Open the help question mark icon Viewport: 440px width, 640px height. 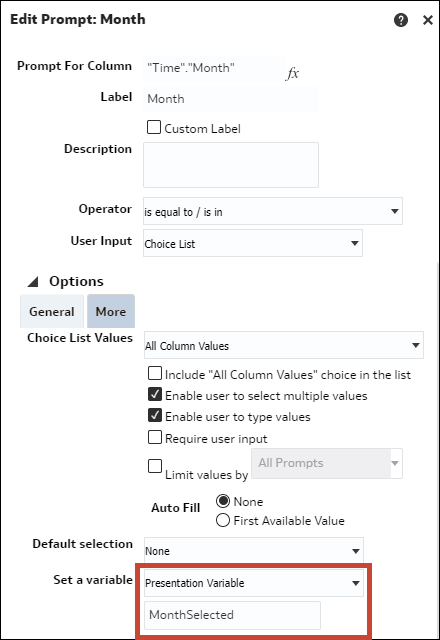(401, 20)
